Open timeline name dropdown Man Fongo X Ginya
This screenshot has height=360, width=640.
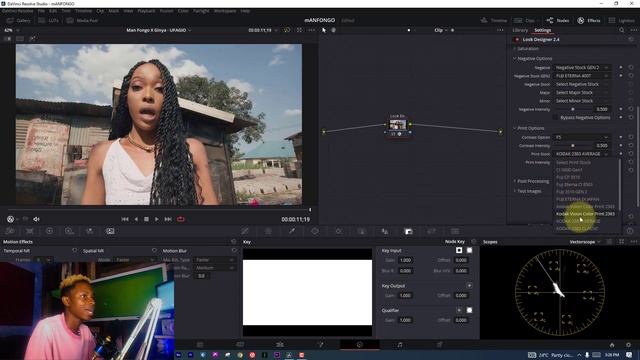click(x=159, y=30)
